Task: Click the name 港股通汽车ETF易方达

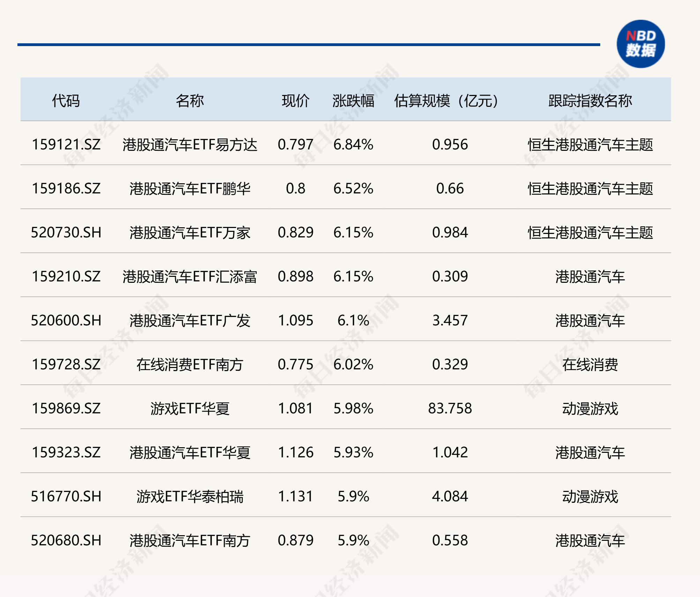Action: [x=190, y=145]
